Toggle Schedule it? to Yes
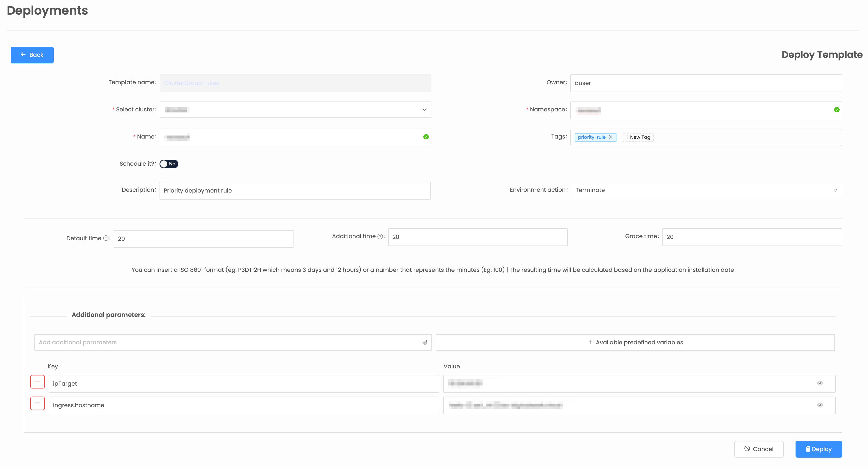This screenshot has width=868, height=467. (x=169, y=164)
